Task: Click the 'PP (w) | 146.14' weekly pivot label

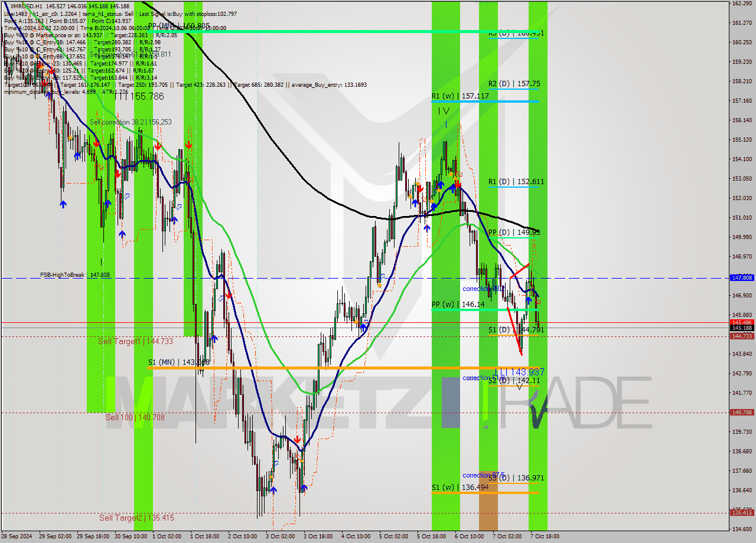Action: pos(458,305)
